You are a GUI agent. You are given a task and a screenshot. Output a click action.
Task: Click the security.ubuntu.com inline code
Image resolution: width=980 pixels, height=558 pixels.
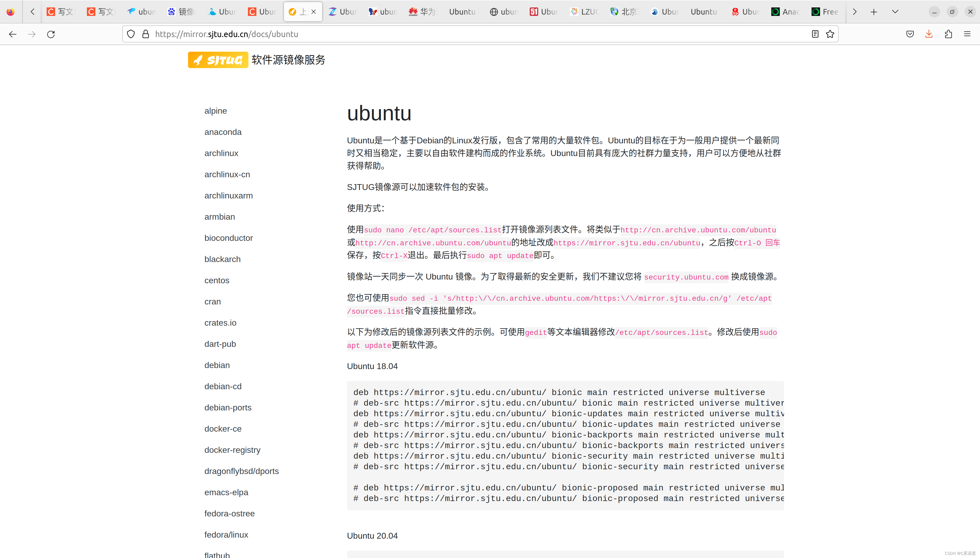pyautogui.click(x=686, y=277)
